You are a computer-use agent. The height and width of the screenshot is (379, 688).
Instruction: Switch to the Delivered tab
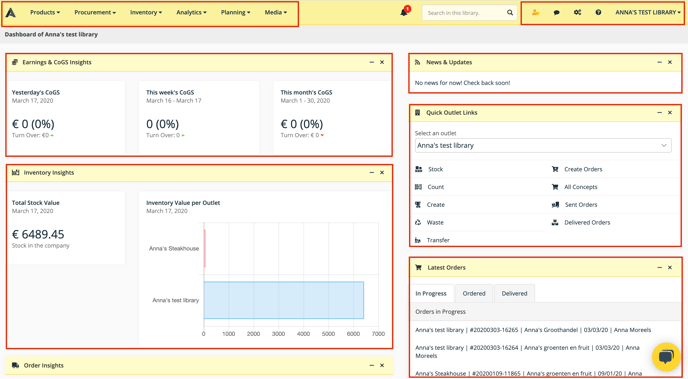point(514,293)
